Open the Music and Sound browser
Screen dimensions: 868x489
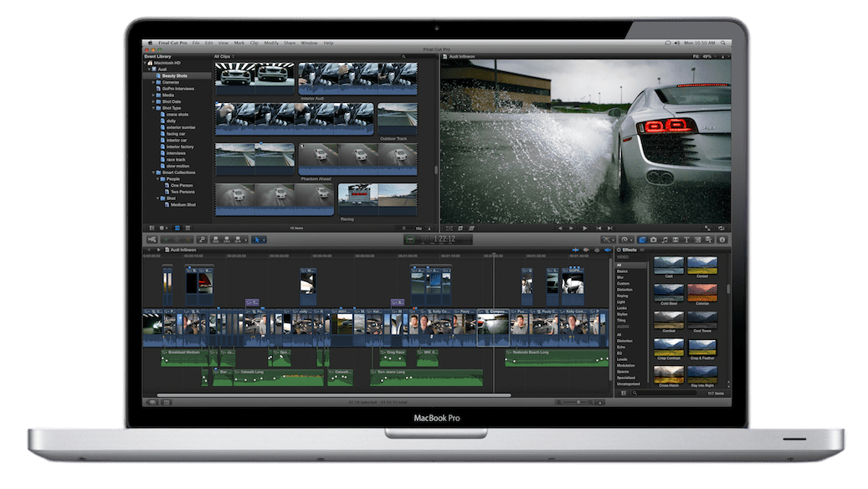665,239
